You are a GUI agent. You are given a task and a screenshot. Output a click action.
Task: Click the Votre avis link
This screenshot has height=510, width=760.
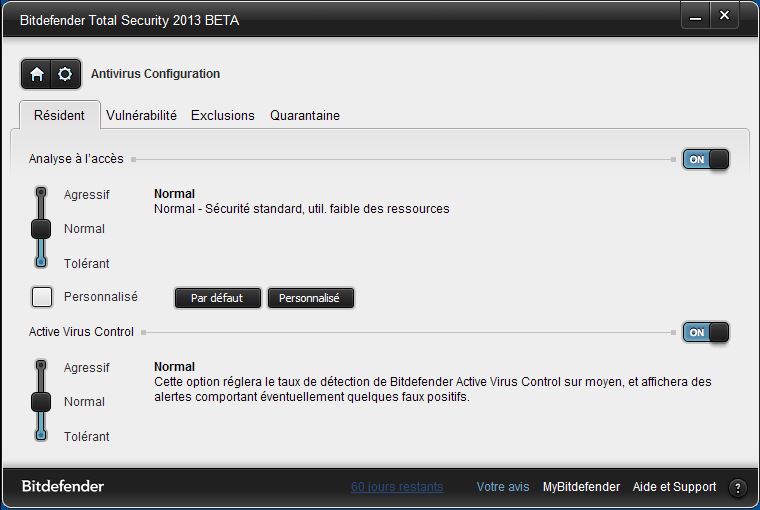(503, 487)
